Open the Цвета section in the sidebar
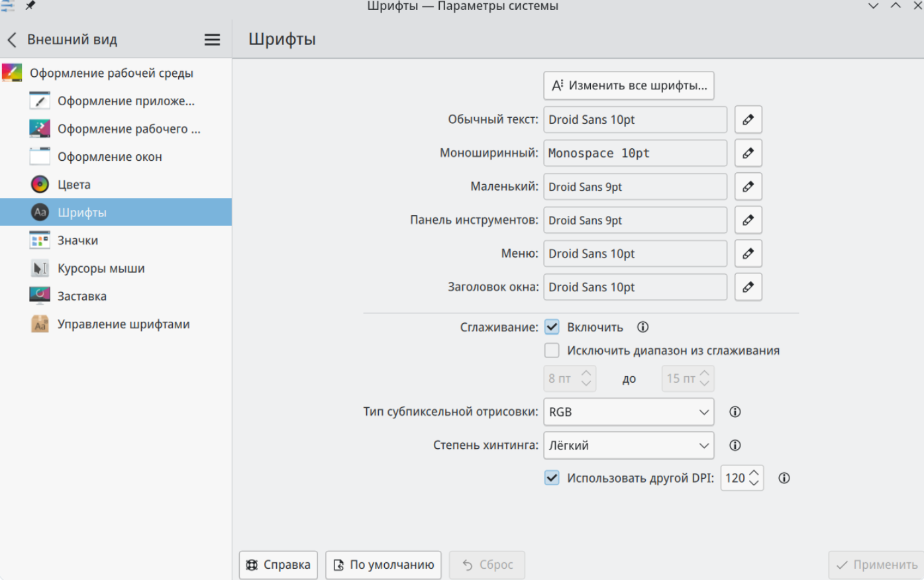The image size is (924, 580). tap(74, 185)
